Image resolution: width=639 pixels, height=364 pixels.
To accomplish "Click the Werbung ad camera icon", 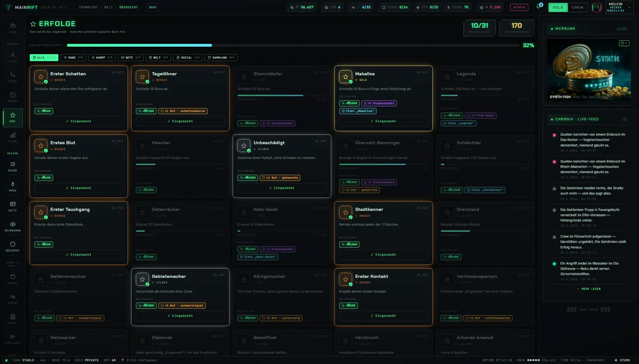I will (x=624, y=43).
